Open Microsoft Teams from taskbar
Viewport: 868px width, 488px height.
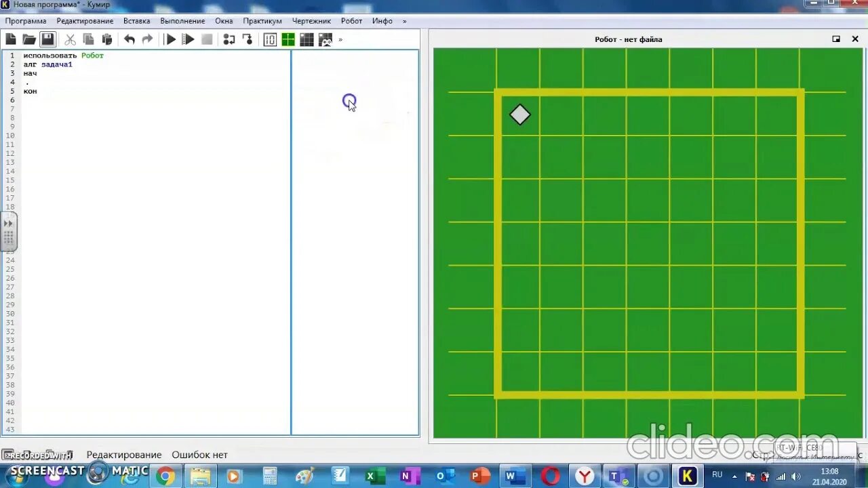tap(618, 476)
